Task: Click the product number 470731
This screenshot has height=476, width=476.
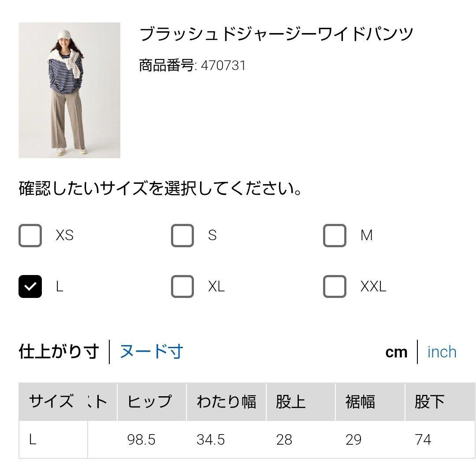Action: 223,66
